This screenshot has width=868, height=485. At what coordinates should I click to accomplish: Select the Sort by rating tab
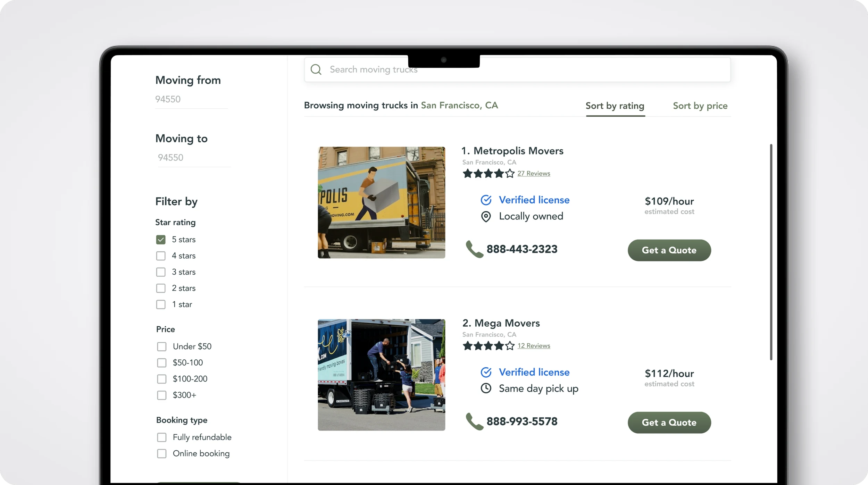click(615, 106)
